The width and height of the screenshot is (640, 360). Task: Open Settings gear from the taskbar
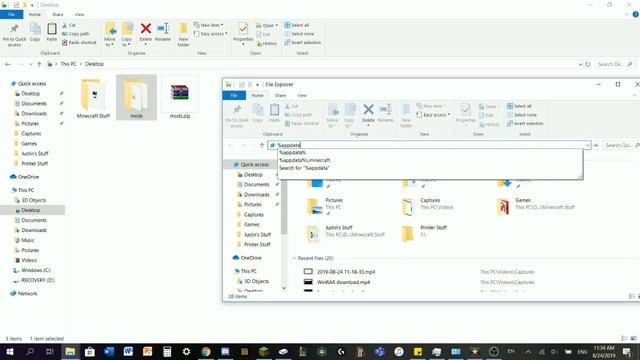pyautogui.click(x=186, y=351)
